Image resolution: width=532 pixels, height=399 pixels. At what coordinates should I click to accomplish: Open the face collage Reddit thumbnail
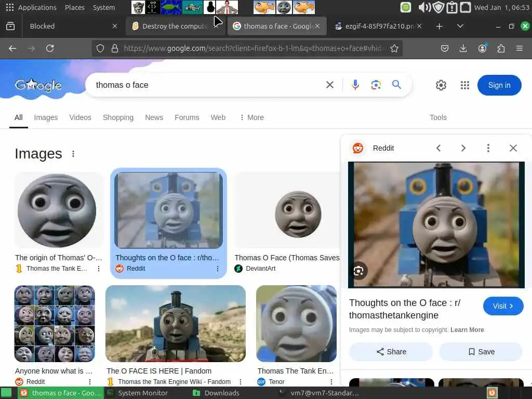[55, 324]
